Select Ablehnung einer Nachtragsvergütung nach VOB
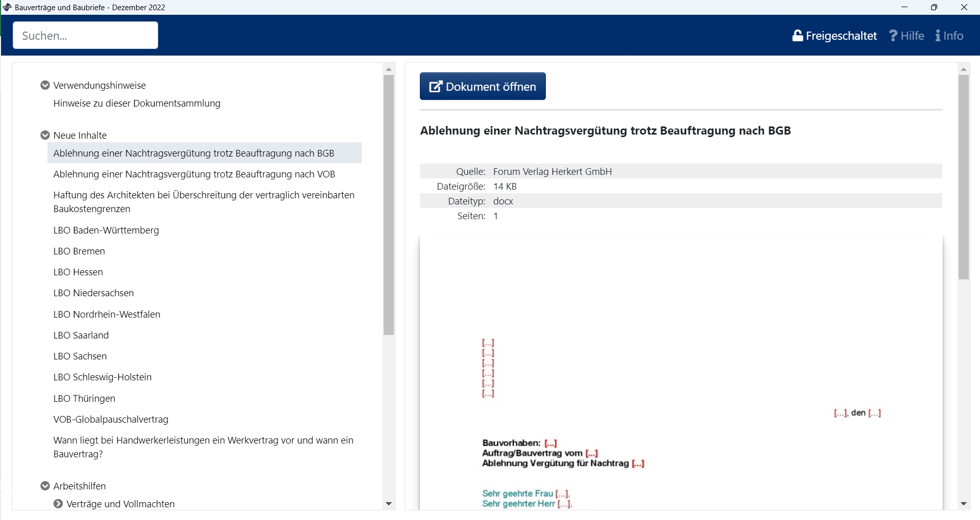 point(194,174)
